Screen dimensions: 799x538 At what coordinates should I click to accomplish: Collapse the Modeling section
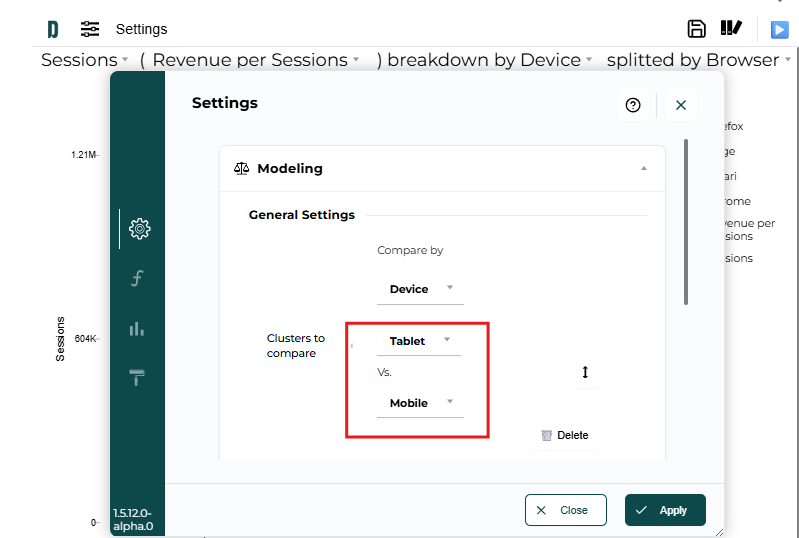click(x=644, y=169)
